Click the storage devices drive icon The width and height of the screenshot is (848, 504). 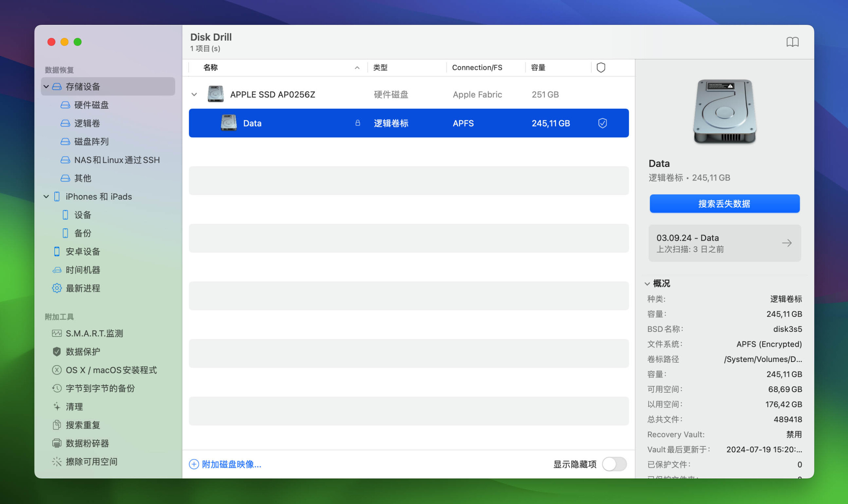57,87
